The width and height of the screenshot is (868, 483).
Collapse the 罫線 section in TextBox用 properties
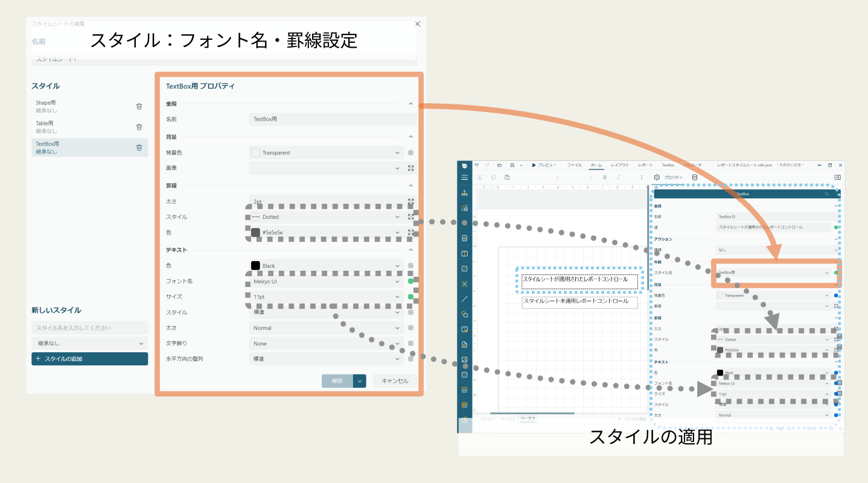pos(411,185)
